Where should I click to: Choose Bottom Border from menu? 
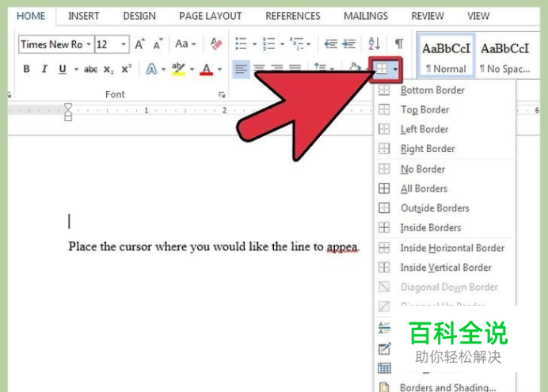pyautogui.click(x=445, y=90)
